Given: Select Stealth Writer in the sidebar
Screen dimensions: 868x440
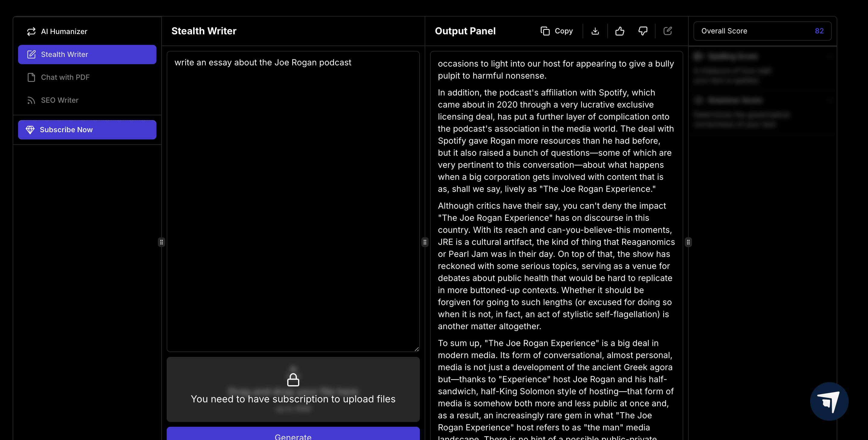Looking at the screenshot, I should (x=87, y=54).
